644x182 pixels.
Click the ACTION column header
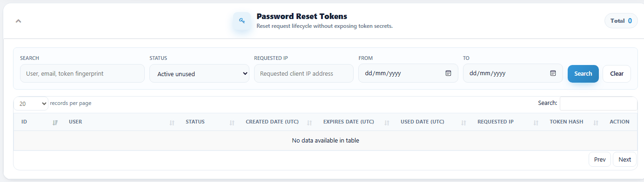point(619,122)
